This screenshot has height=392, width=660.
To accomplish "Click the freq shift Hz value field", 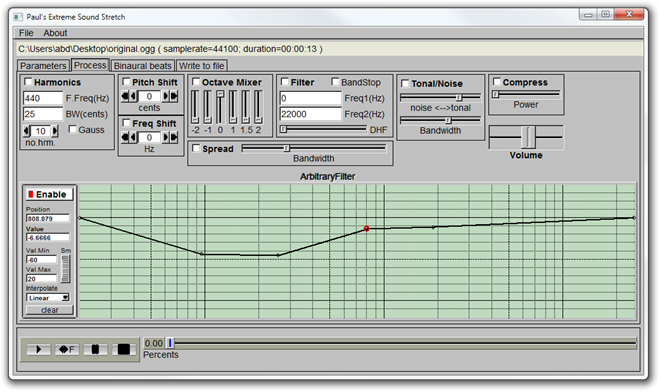I will point(149,137).
